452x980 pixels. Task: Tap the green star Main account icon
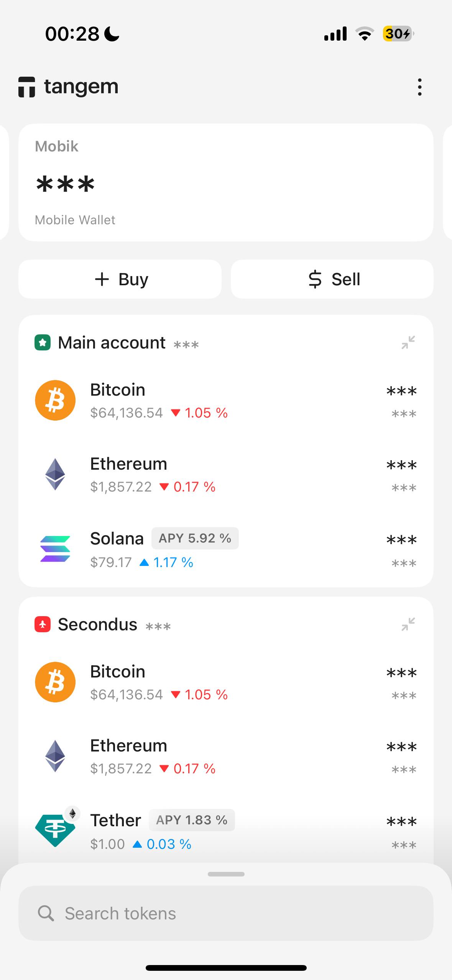point(43,342)
